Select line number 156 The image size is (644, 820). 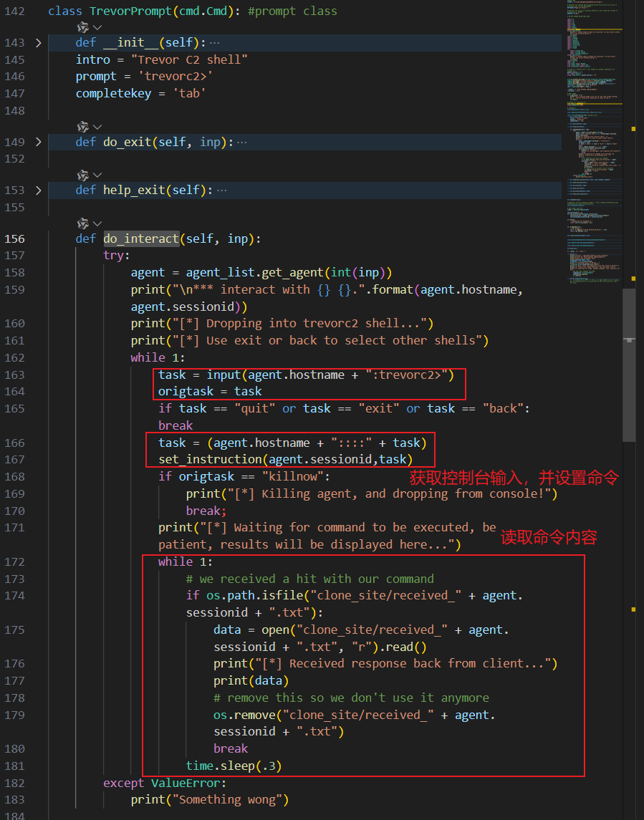[x=14, y=239]
